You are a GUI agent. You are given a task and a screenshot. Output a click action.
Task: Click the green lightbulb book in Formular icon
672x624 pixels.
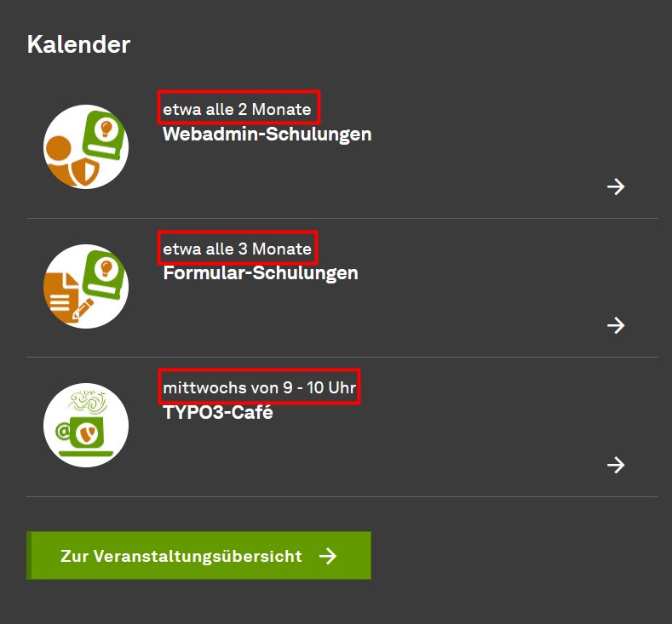105,274
